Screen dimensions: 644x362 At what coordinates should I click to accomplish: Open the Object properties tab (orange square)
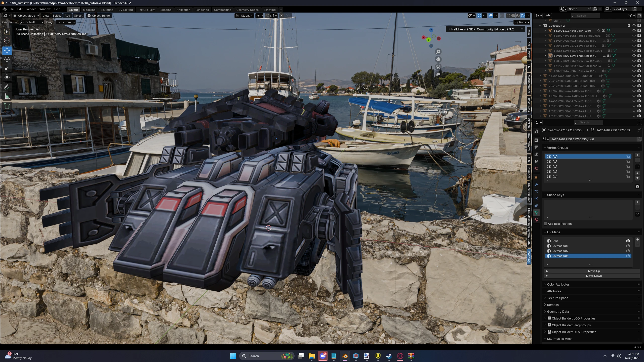coord(536,177)
